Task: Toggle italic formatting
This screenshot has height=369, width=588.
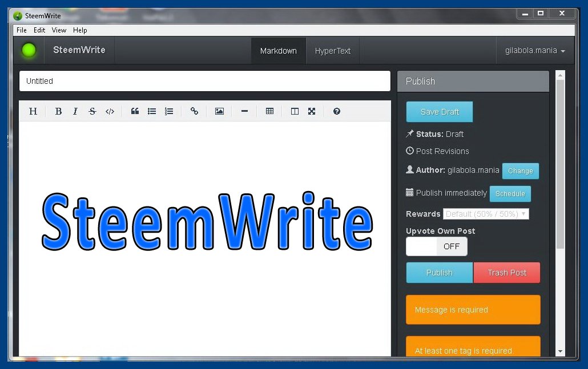Action: pyautogui.click(x=75, y=111)
